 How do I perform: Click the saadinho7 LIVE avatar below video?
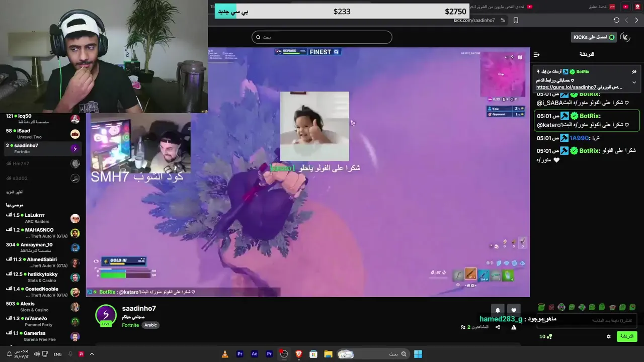(x=106, y=316)
